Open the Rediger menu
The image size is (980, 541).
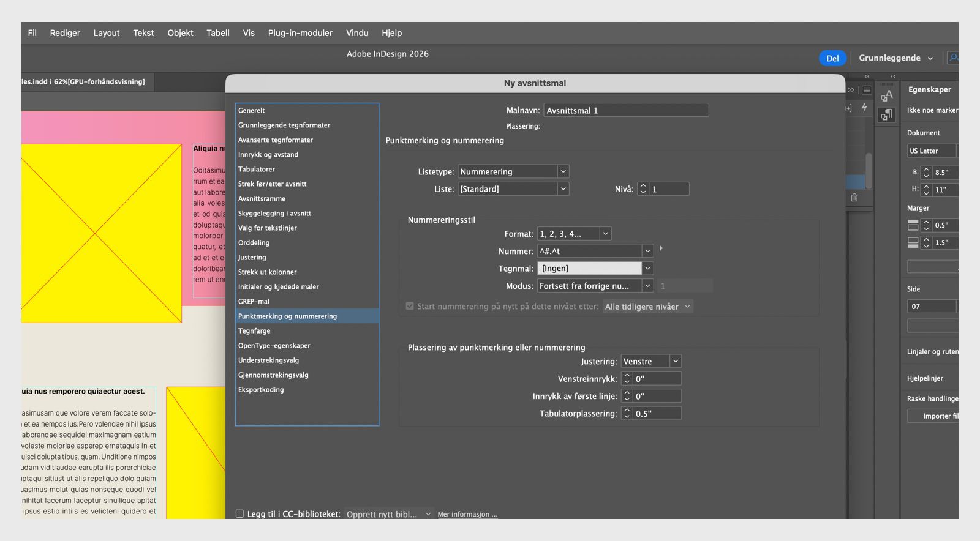pyautogui.click(x=65, y=33)
